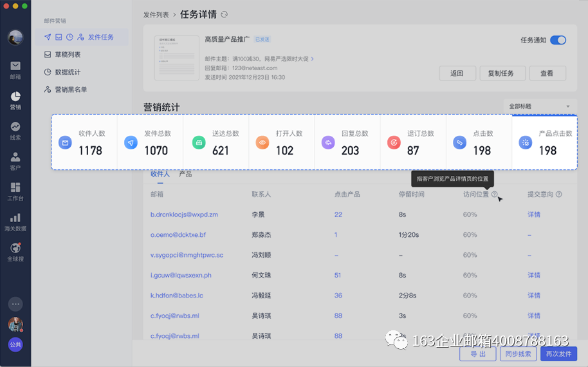Open email o.oemo@dcktxe.bf
Viewport: 588px width, 367px height.
coord(178,234)
